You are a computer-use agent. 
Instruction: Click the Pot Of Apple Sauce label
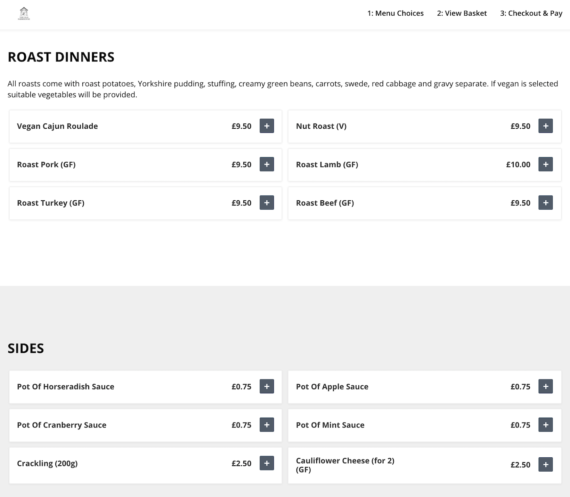(332, 386)
